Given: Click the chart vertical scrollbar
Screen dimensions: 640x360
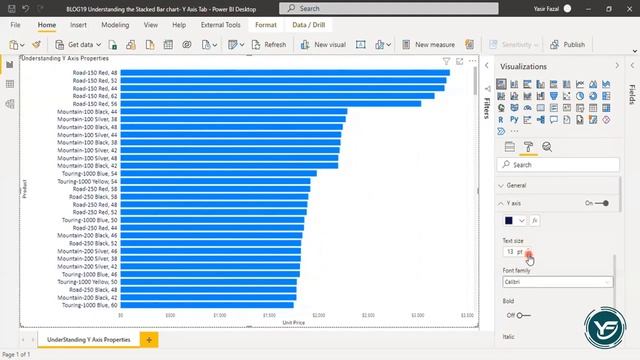Looking at the screenshot, I should coord(475,82).
